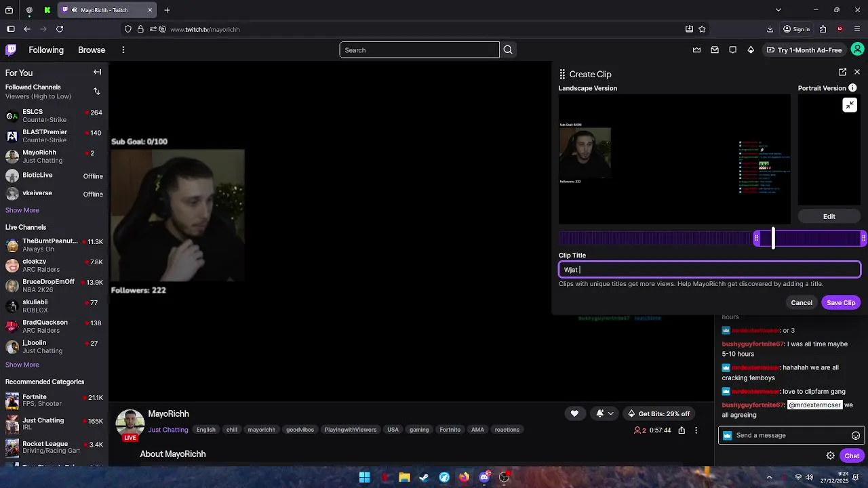Open Whispers chat bubble icon

tap(733, 49)
